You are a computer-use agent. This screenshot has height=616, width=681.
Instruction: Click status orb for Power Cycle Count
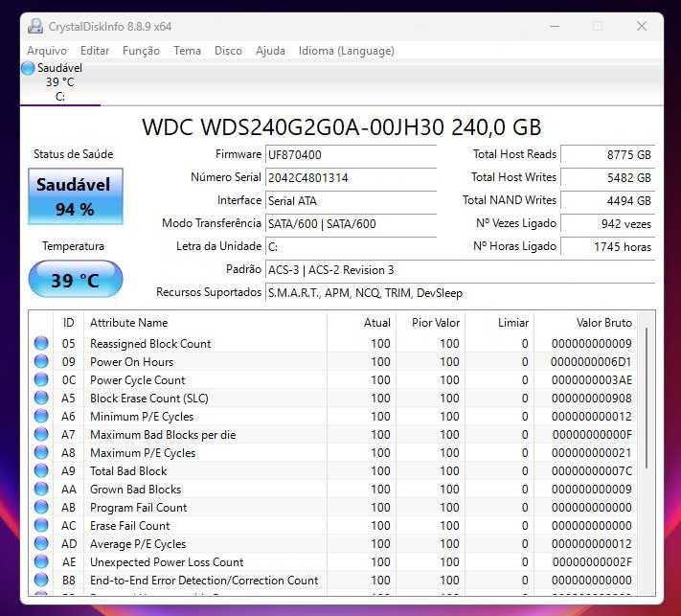pyautogui.click(x=41, y=379)
